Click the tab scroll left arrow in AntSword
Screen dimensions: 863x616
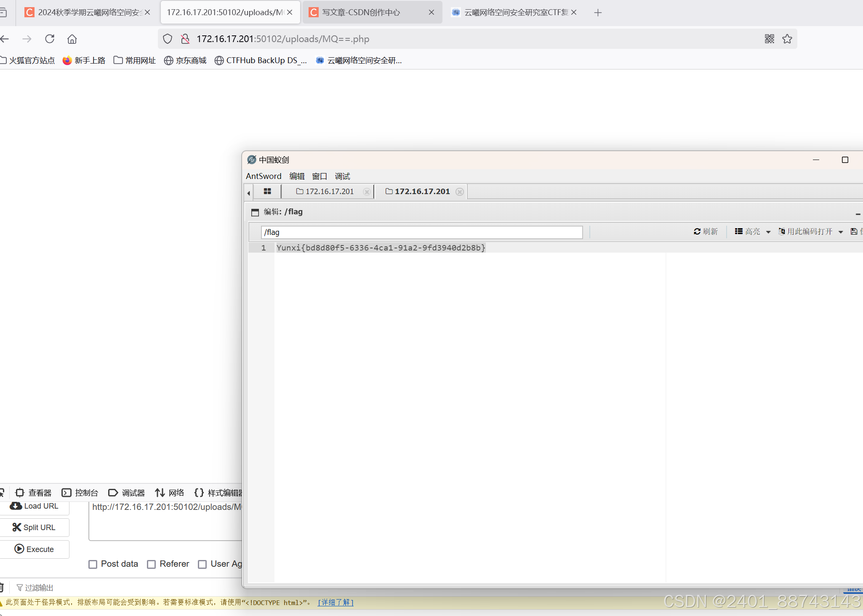point(248,193)
